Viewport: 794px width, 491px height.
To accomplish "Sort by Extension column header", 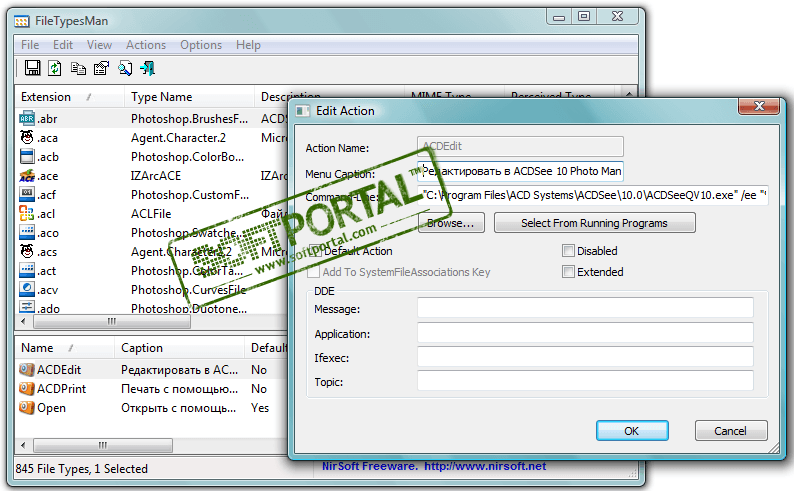I will tap(69, 97).
